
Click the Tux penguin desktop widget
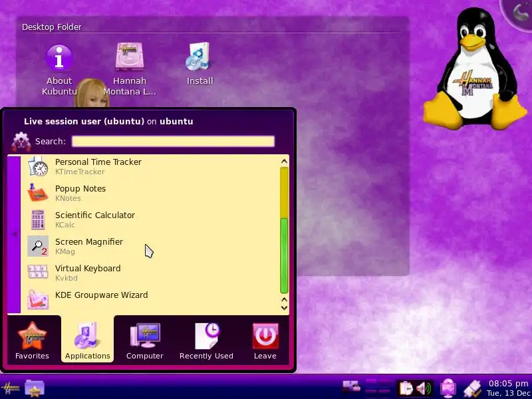(474, 70)
